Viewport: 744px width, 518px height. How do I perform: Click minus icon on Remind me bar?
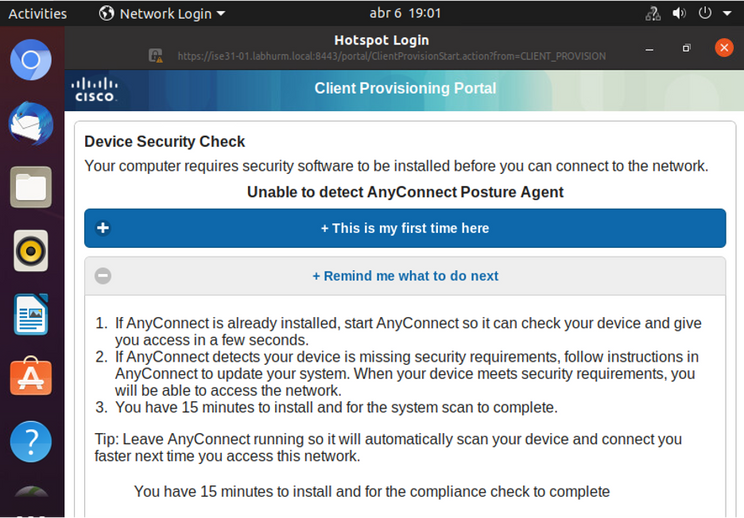tap(103, 276)
